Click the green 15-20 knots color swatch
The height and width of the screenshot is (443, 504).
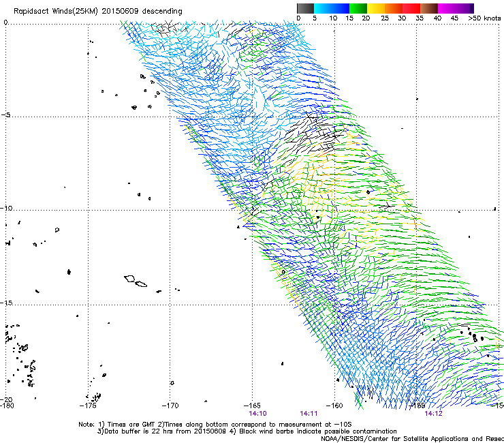pyautogui.click(x=358, y=8)
